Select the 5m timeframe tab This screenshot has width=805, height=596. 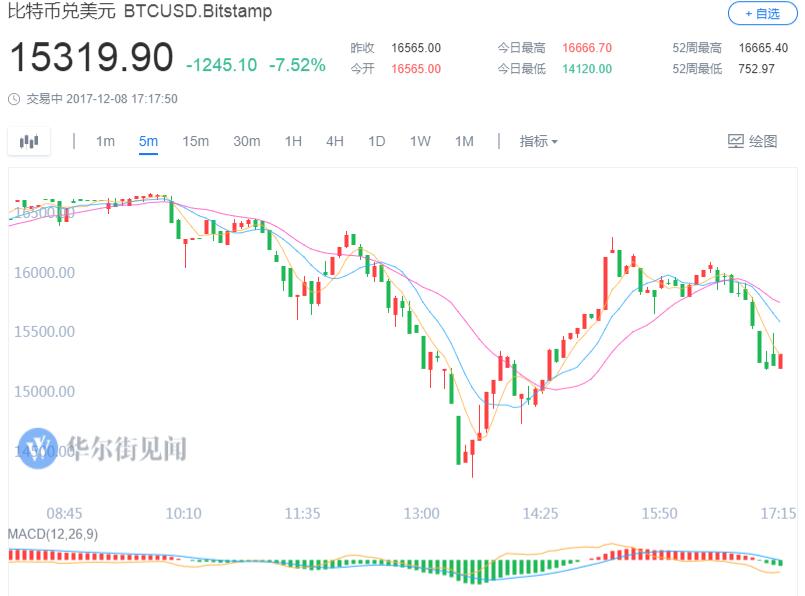click(x=148, y=142)
